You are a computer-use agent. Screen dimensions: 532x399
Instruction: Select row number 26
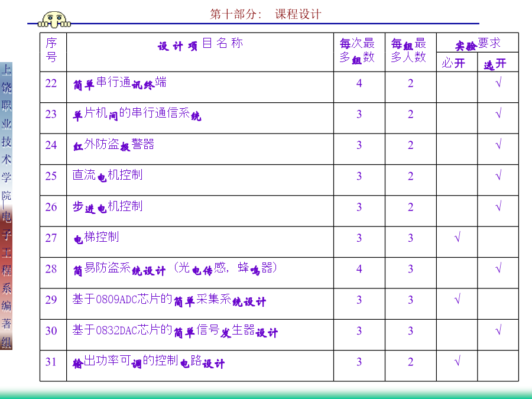[51, 207]
